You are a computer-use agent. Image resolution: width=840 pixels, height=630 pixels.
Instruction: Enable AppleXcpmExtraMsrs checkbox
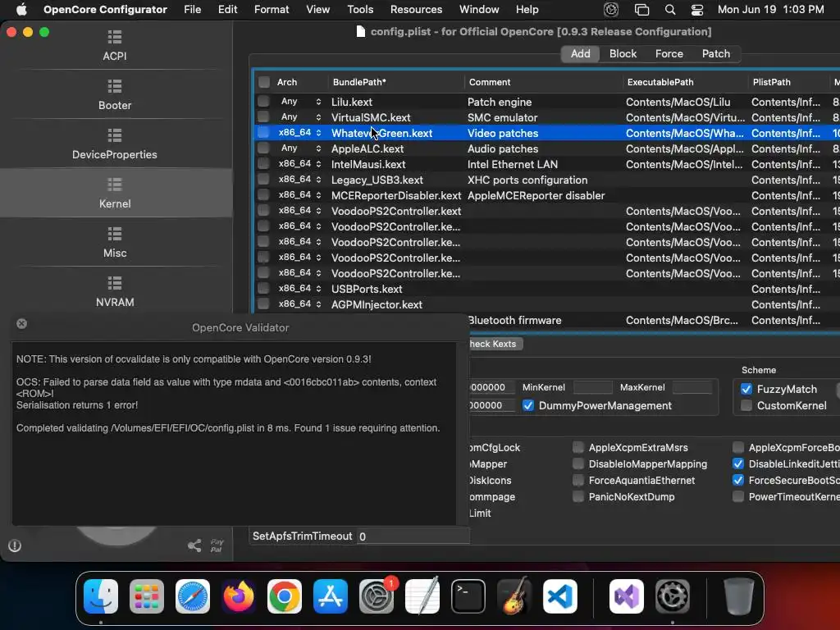coord(578,447)
